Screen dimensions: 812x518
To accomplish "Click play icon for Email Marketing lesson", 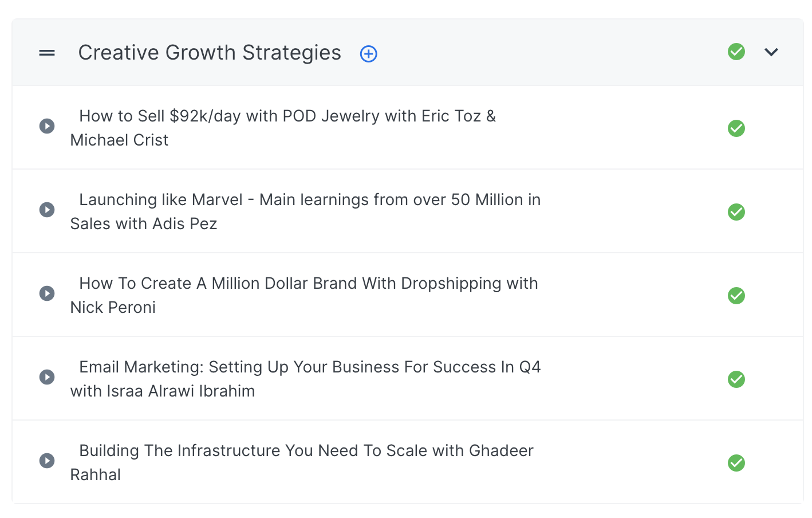I will (47, 377).
